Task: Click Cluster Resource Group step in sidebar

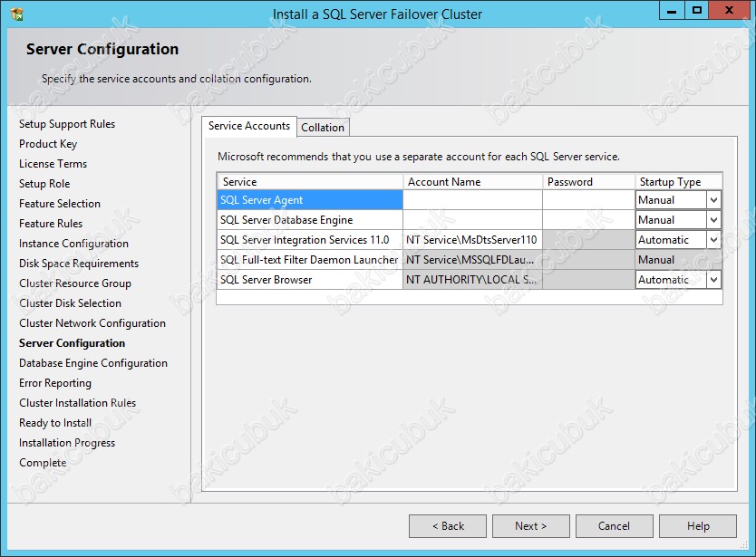Action: pos(75,283)
